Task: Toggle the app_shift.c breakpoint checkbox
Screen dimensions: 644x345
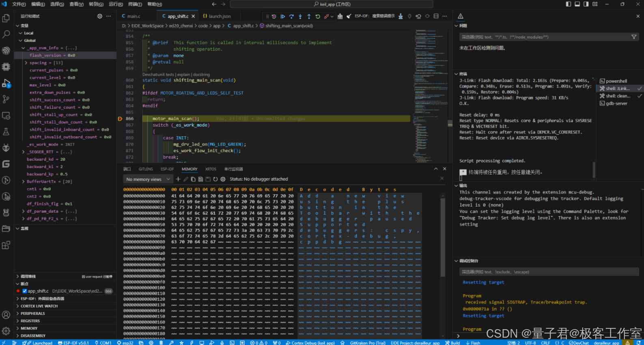Action: pyautogui.click(x=24, y=291)
